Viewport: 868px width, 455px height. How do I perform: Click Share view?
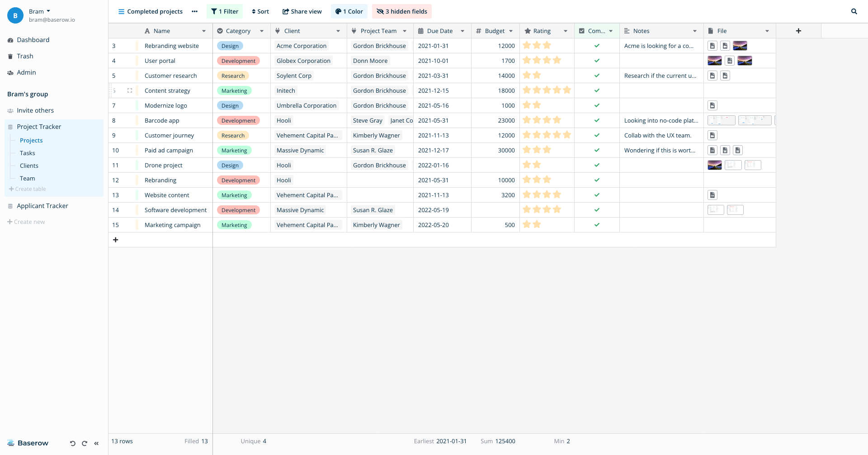(x=302, y=11)
